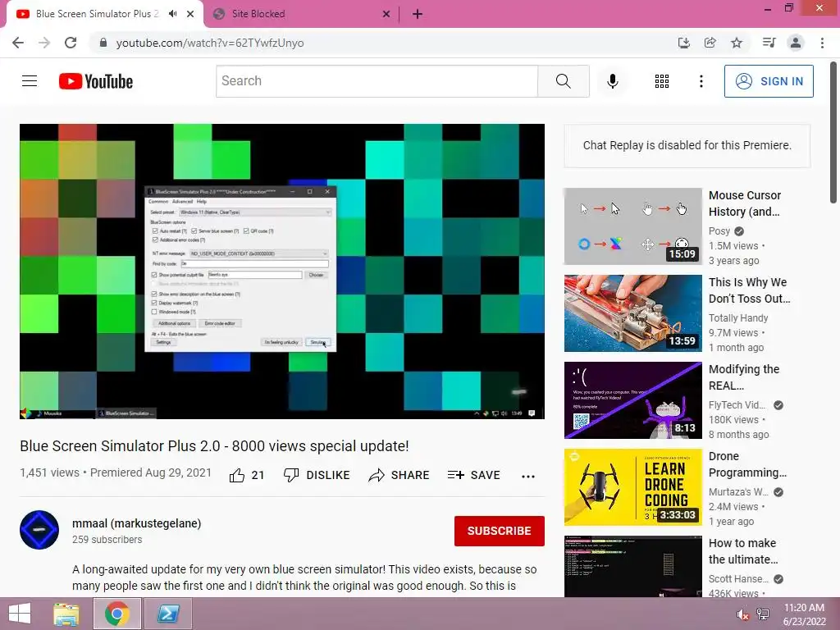
Task: Open the media control icon in Chrome toolbar
Action: [769, 43]
